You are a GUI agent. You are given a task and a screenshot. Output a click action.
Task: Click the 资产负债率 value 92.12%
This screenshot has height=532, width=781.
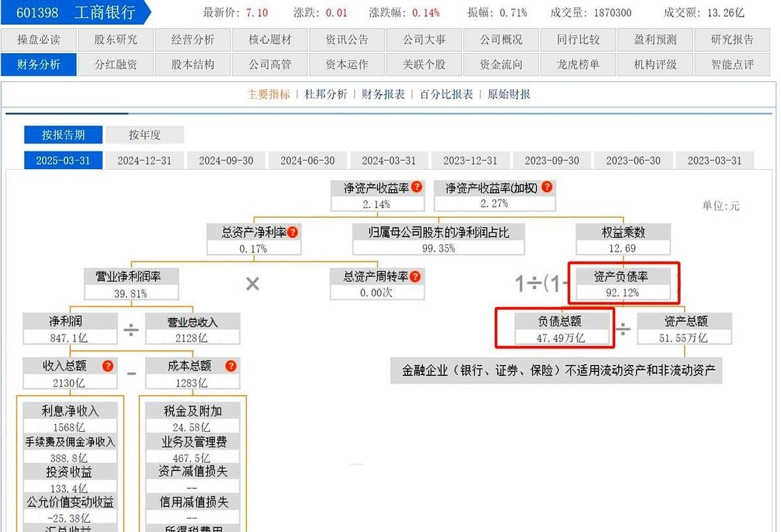[623, 293]
